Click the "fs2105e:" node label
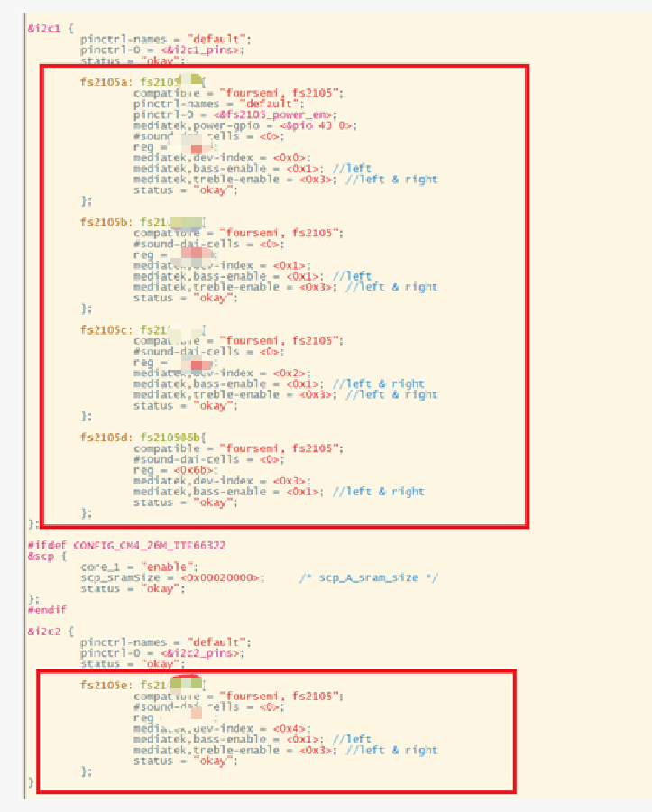The width and height of the screenshot is (652, 812). 106,685
